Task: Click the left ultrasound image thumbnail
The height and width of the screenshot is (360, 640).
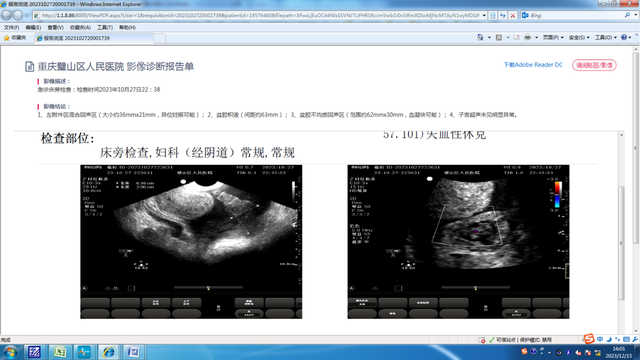Action: [191, 242]
